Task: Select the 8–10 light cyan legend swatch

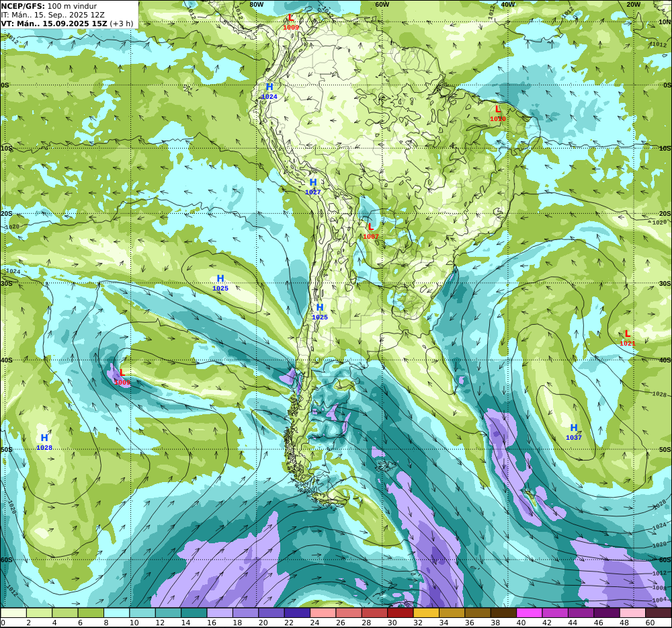Action: (x=117, y=613)
